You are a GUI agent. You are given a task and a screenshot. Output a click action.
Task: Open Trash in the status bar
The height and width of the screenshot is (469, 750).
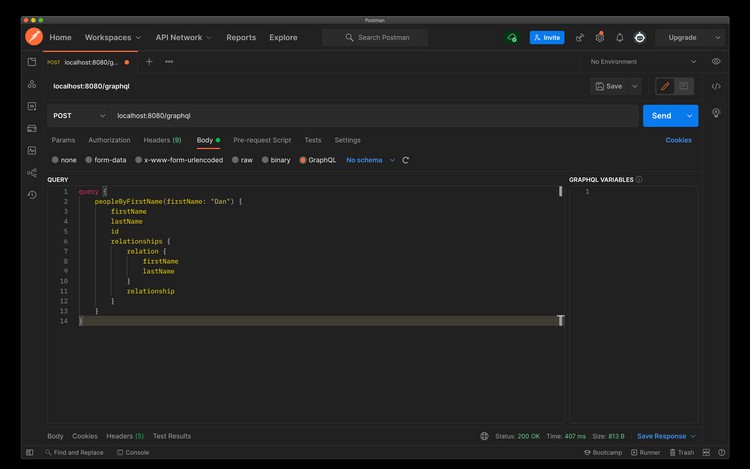(681, 452)
